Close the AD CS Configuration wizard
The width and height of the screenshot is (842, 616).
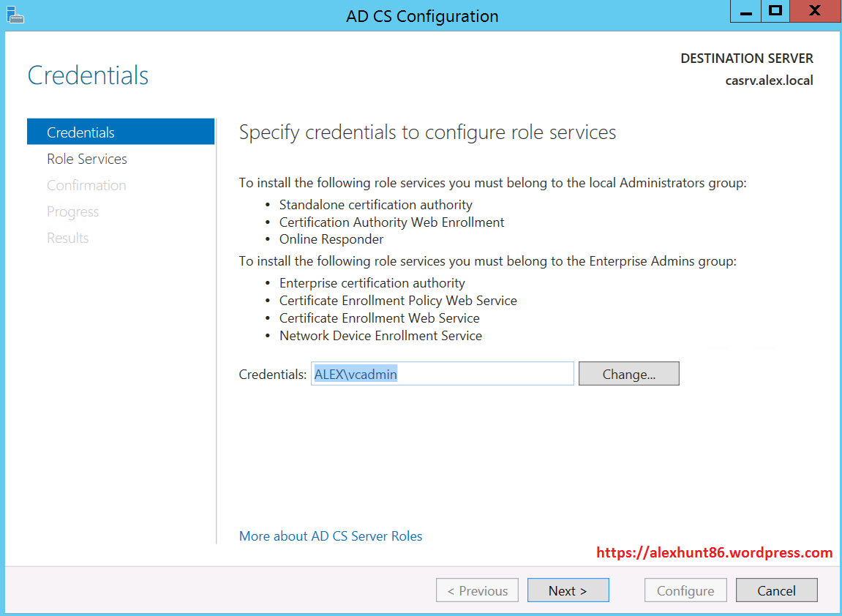pyautogui.click(x=814, y=12)
